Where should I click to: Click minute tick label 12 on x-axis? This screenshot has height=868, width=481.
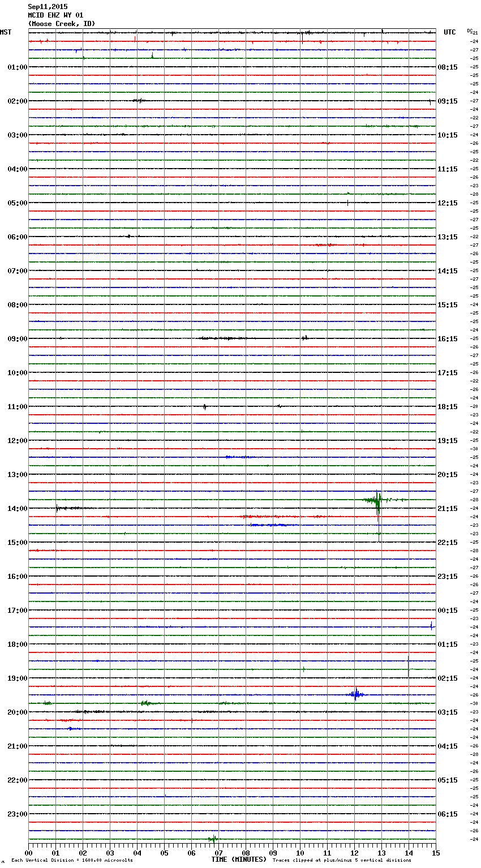click(354, 853)
